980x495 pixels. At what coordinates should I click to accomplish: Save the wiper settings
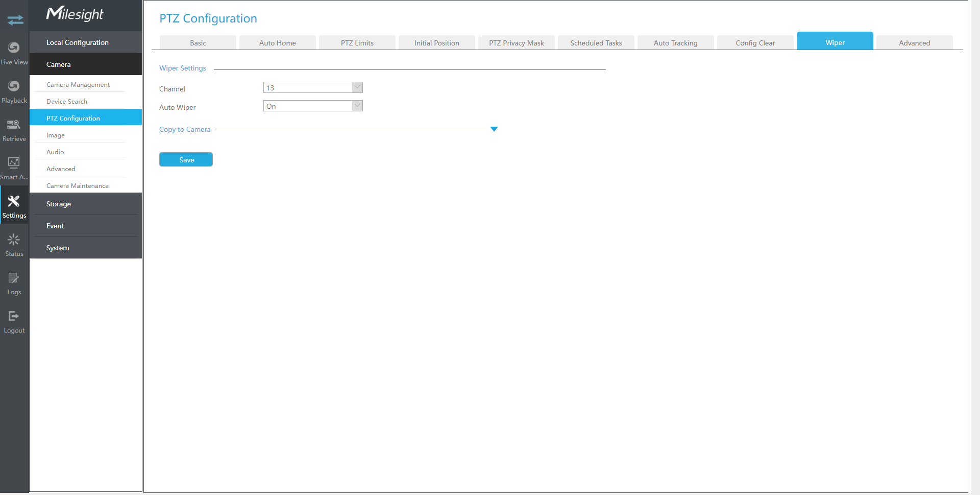pyautogui.click(x=186, y=159)
